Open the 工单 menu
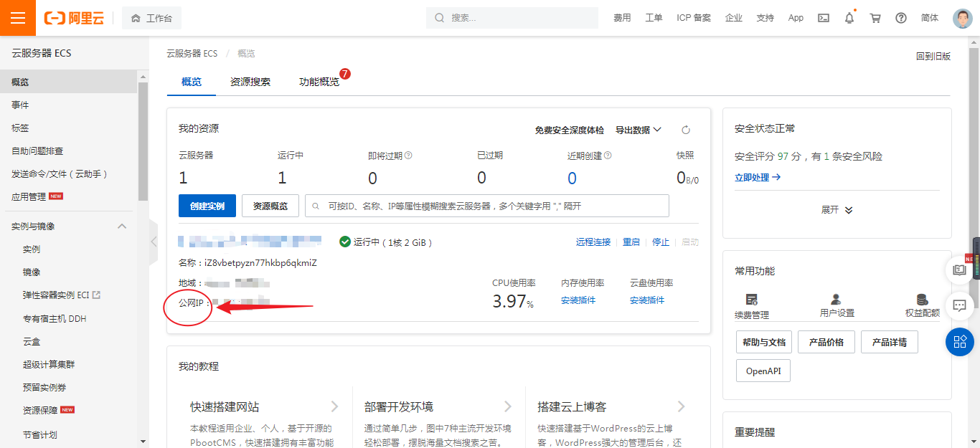 click(x=654, y=18)
